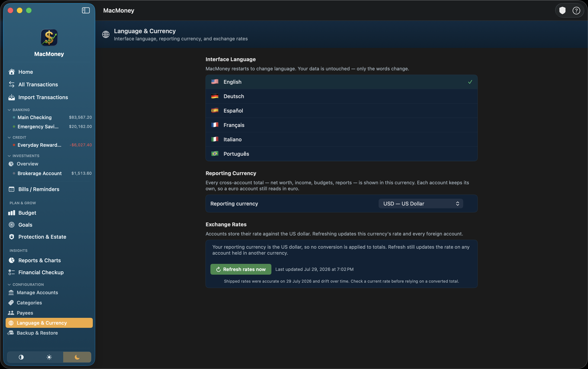Open the Reporting currency USD dropdown
This screenshot has height=369, width=588.
421,204
